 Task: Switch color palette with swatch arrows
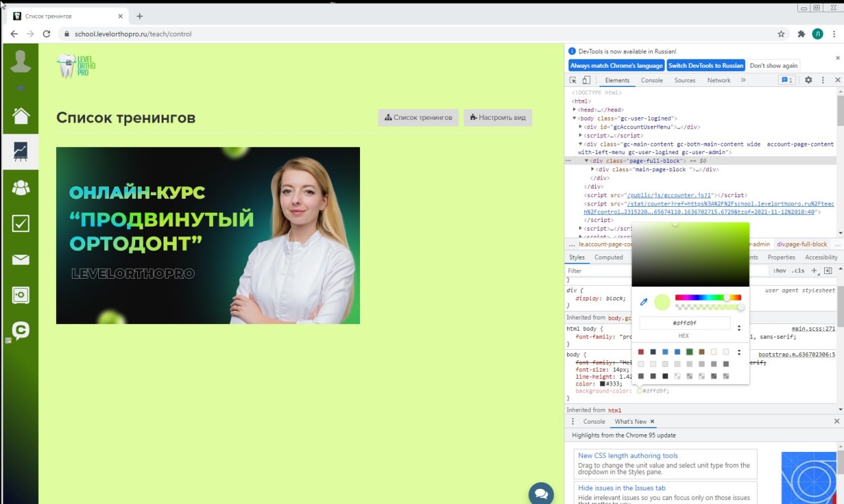point(738,352)
